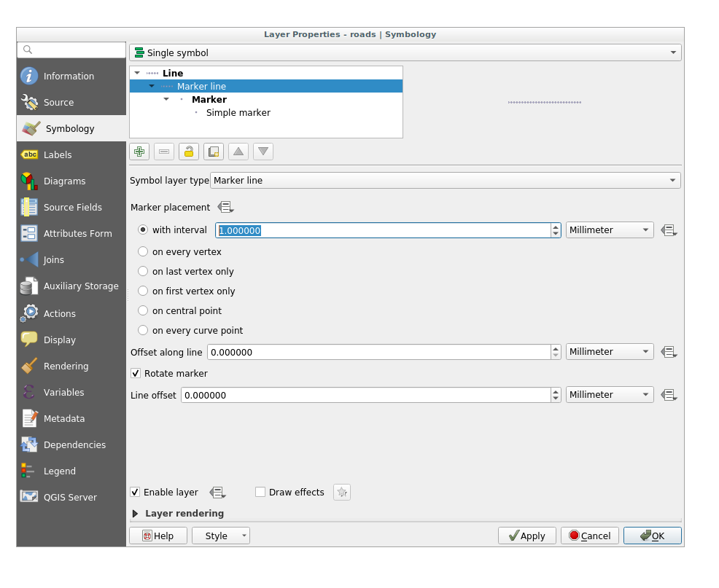Move symbol layer up with arrow icon
Screen dimensions: 719x588
[x=238, y=152]
